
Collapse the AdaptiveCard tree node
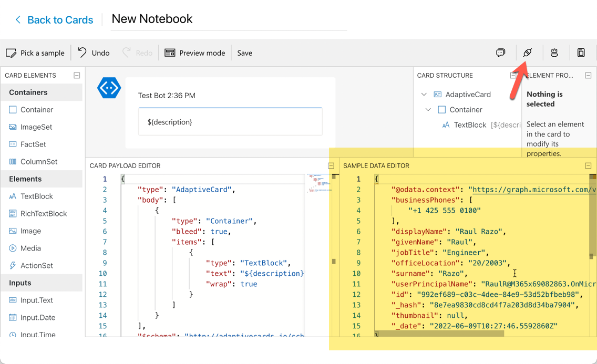coord(424,95)
